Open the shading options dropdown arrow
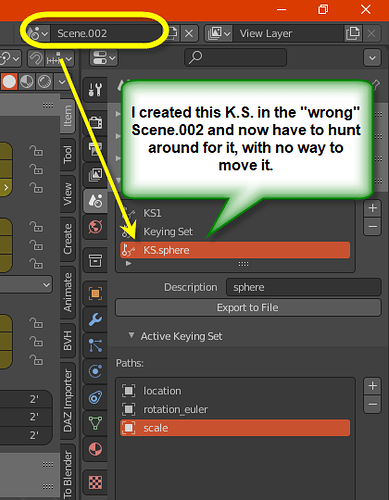The height and width of the screenshot is (500, 389). (x=62, y=81)
